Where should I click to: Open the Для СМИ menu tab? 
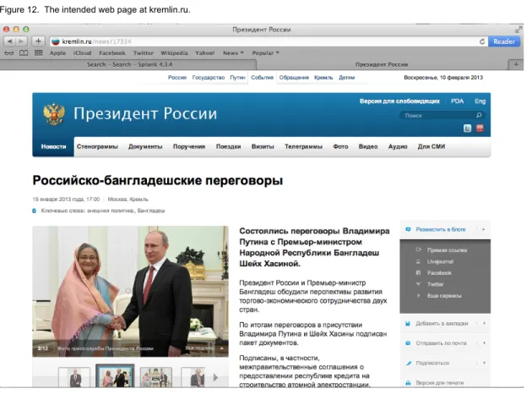point(432,146)
